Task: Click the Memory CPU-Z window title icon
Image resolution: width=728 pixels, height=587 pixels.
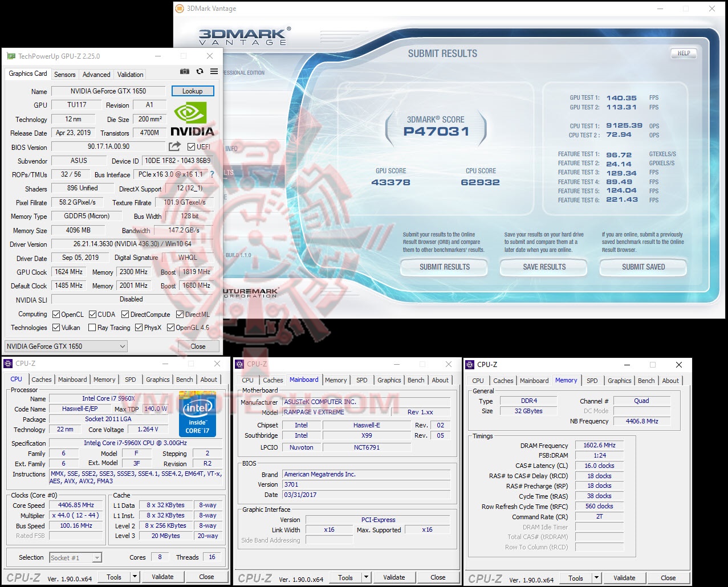Action: (470, 364)
